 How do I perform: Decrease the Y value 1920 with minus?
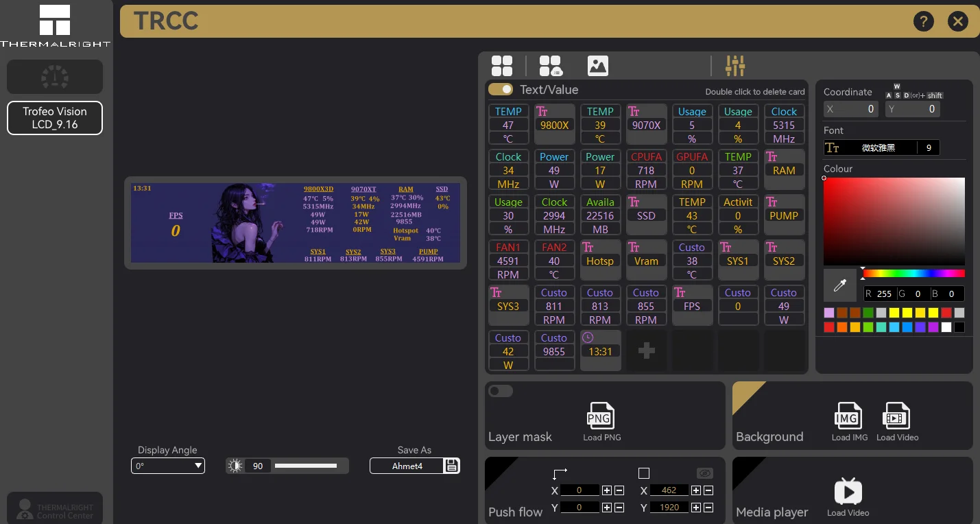708,508
